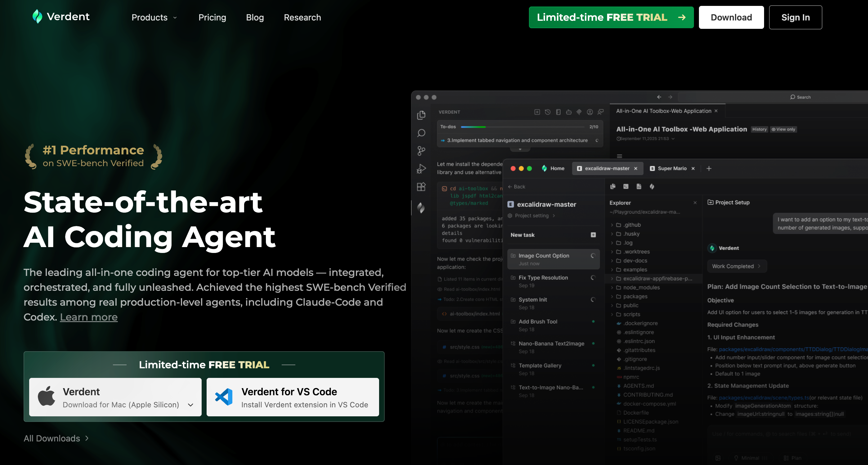Click the History badge next to title

point(759,129)
